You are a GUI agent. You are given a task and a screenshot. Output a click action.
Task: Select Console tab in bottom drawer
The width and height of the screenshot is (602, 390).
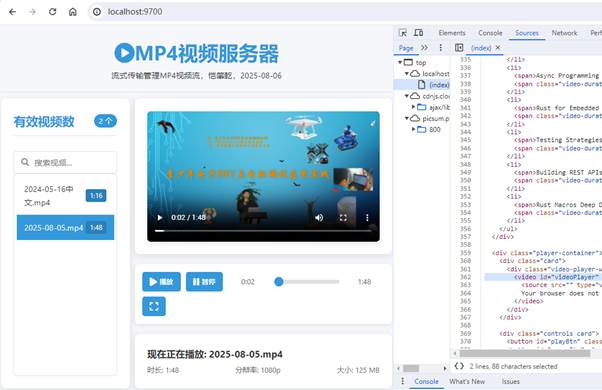(426, 382)
